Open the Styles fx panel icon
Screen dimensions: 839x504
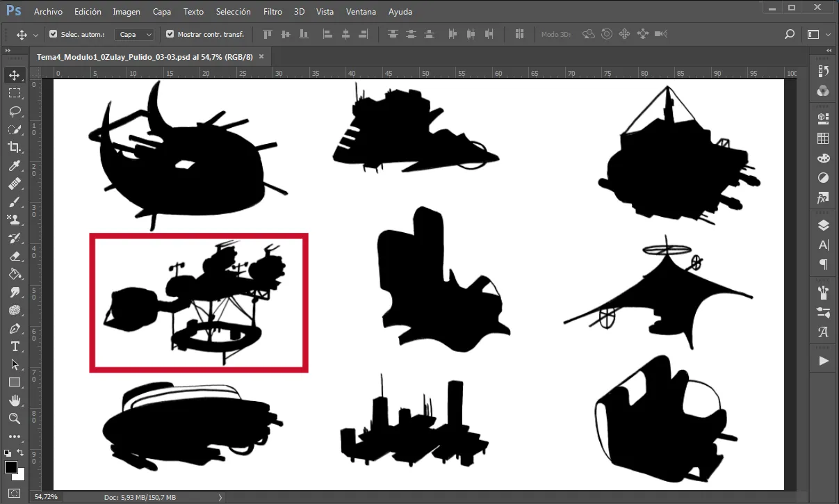point(824,198)
